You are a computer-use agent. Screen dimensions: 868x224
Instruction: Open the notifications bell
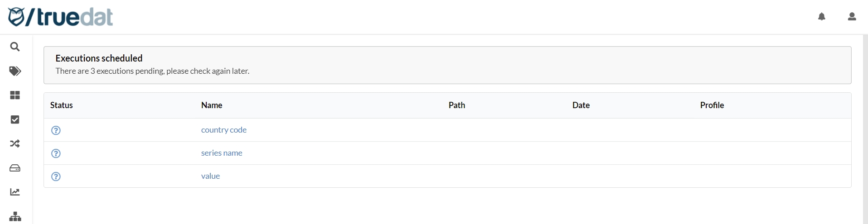(821, 17)
